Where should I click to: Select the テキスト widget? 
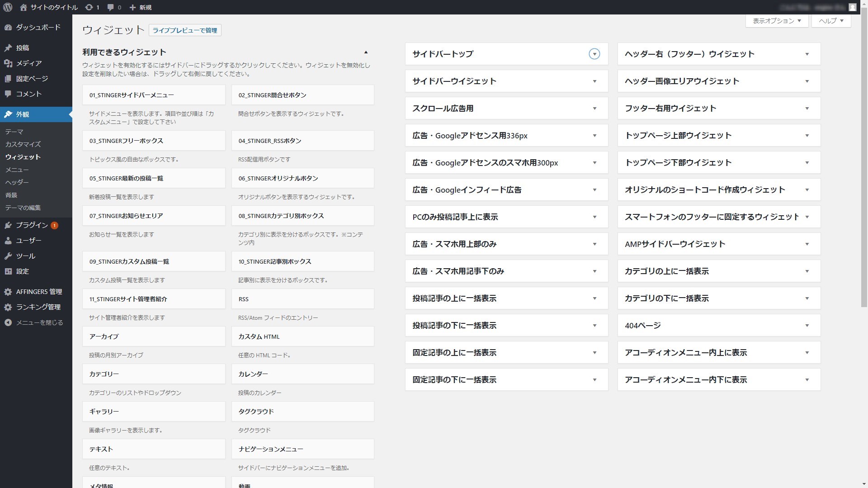[x=154, y=449]
